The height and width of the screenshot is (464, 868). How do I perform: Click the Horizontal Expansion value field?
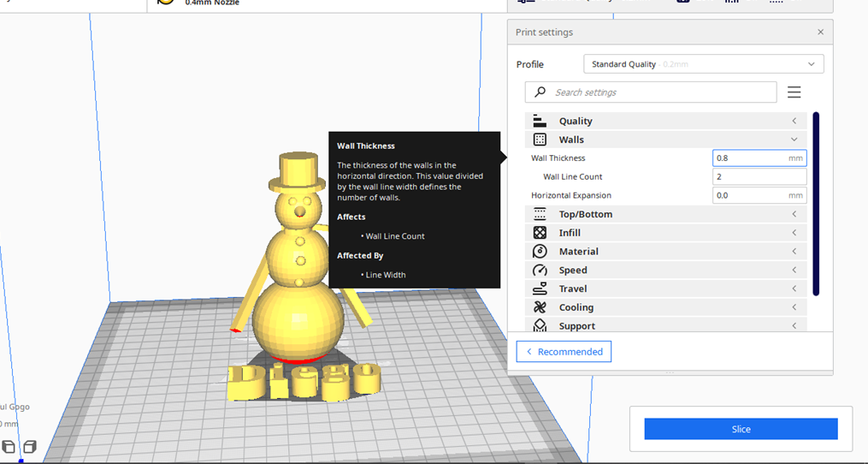pos(759,195)
